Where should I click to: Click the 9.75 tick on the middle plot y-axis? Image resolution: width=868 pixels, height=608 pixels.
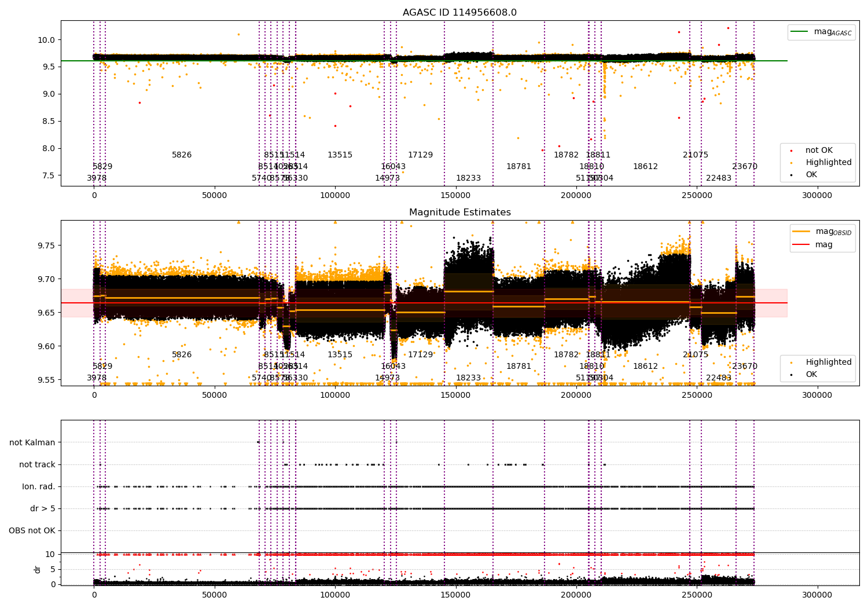coord(45,246)
